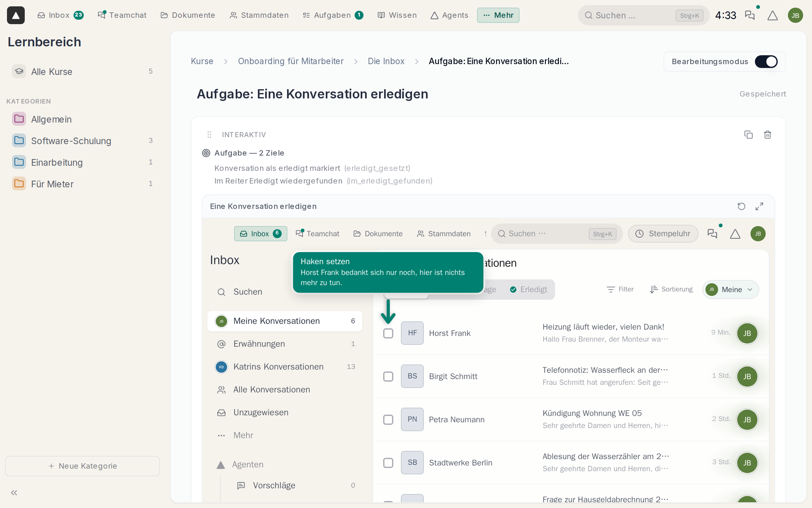Viewport: 812px width, 508px height.
Task: Open Katrins Konversationen in the Inbox sidebar
Action: tap(285, 366)
